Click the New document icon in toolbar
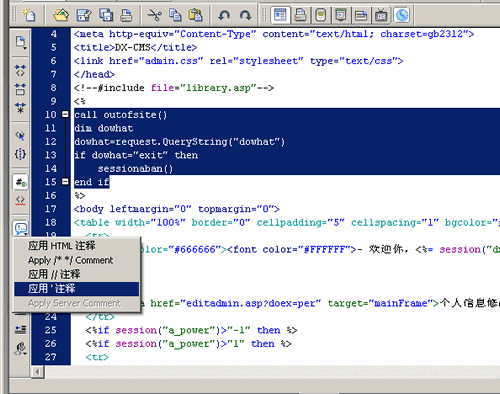 (29, 15)
